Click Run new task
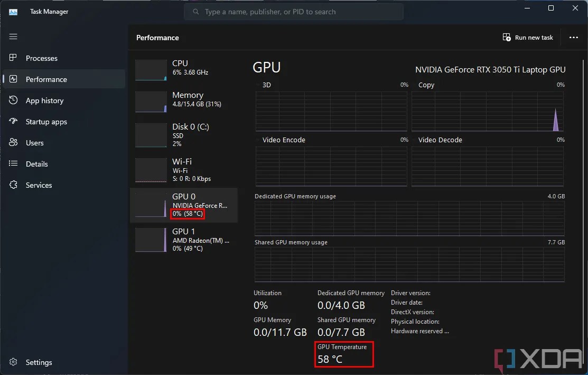588x375 pixels. coord(528,37)
